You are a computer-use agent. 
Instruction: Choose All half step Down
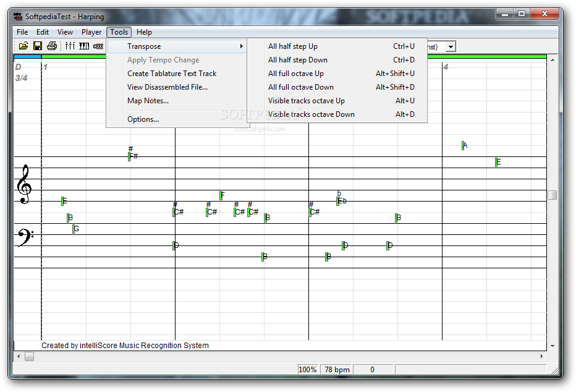click(337, 60)
